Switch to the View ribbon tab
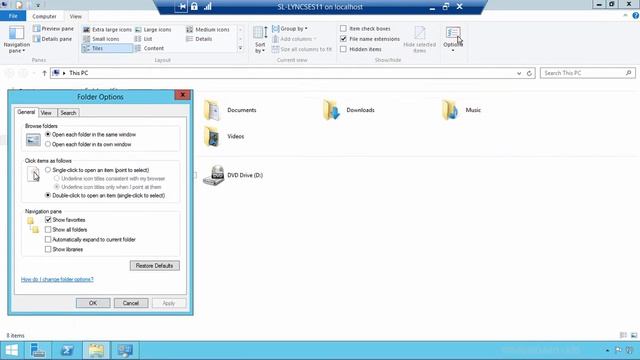The image size is (640, 360). point(76,16)
